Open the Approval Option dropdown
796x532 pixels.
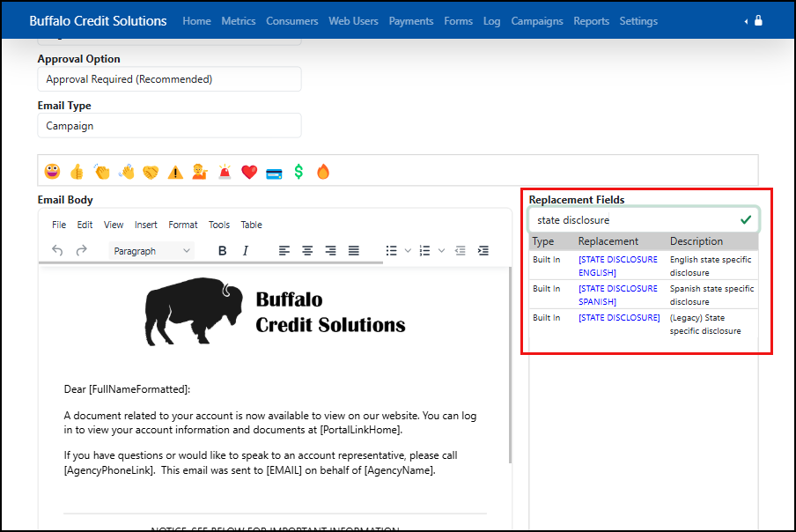tap(170, 79)
